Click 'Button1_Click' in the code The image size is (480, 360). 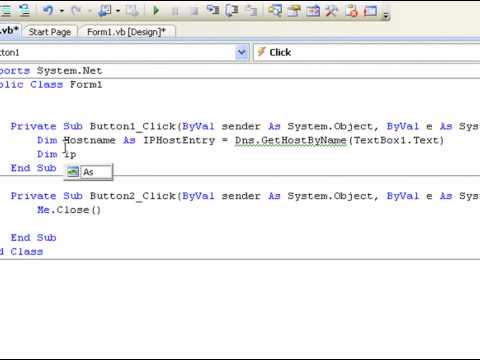[133, 127]
